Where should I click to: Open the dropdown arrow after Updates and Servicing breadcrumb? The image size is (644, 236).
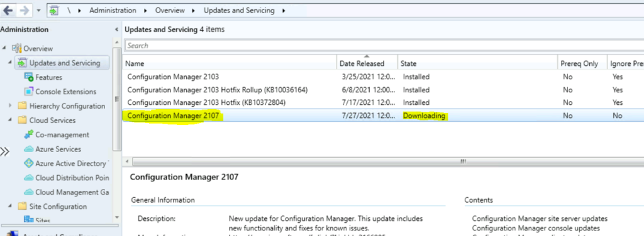[284, 11]
